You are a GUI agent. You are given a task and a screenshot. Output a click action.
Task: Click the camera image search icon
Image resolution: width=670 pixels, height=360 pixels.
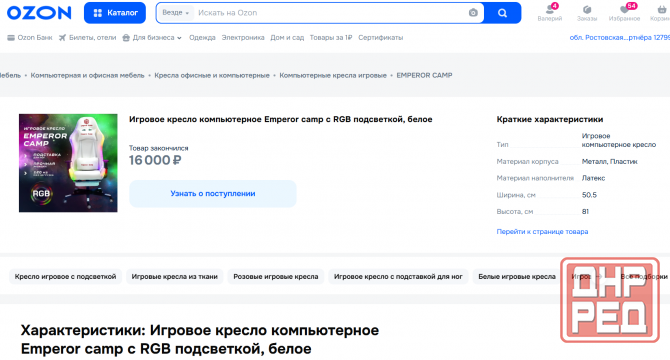click(x=473, y=13)
